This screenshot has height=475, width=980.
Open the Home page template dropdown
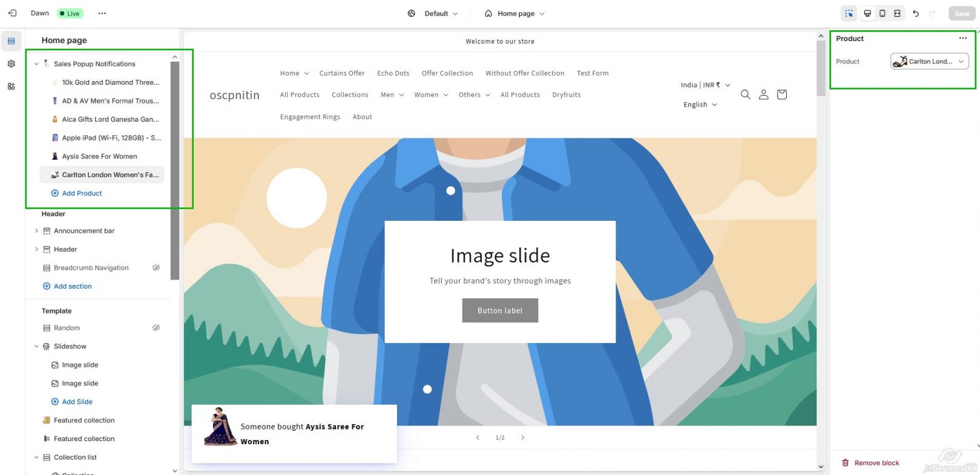pyautogui.click(x=515, y=13)
